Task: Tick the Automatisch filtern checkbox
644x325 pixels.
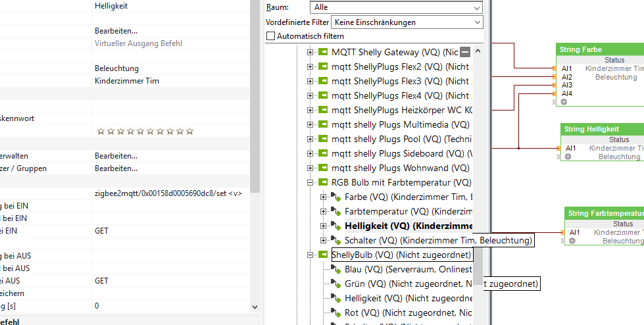Action: coord(270,36)
